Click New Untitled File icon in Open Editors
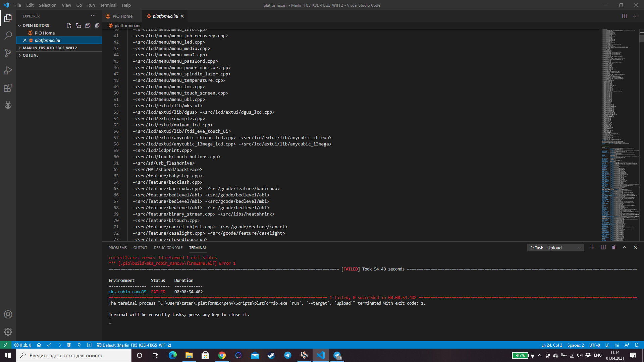This screenshot has width=644, height=362. (x=69, y=25)
